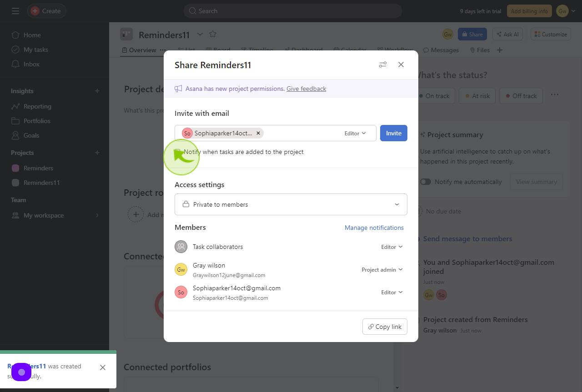Screen dimensions: 582x392
Task: Open share dialog settings sliders icon
Action: pos(383,65)
